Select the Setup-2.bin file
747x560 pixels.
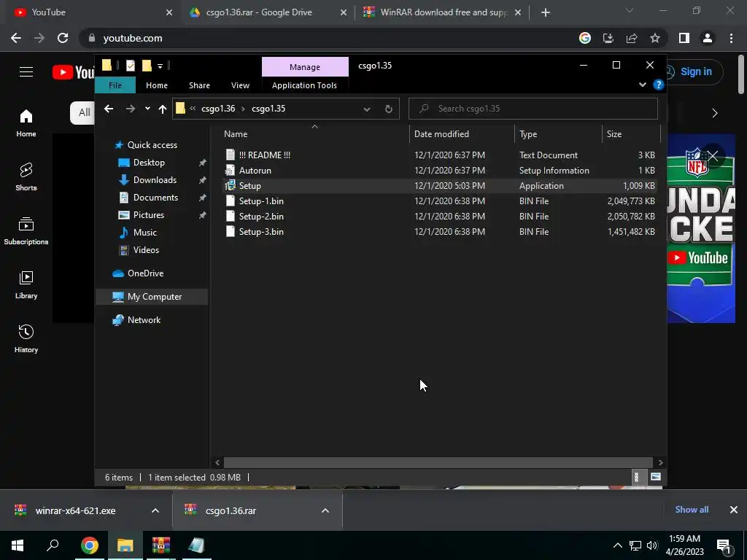[x=261, y=216]
